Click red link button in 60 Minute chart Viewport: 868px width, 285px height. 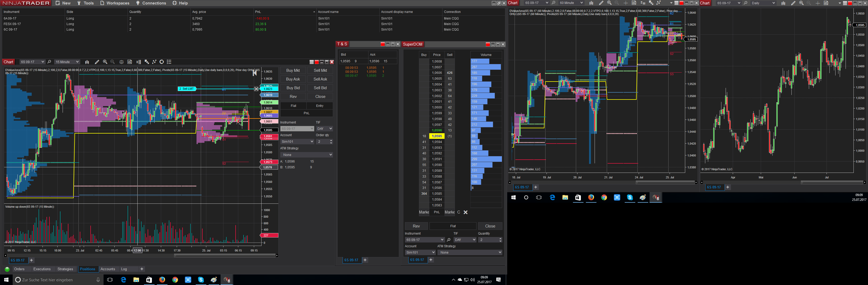pos(681,3)
